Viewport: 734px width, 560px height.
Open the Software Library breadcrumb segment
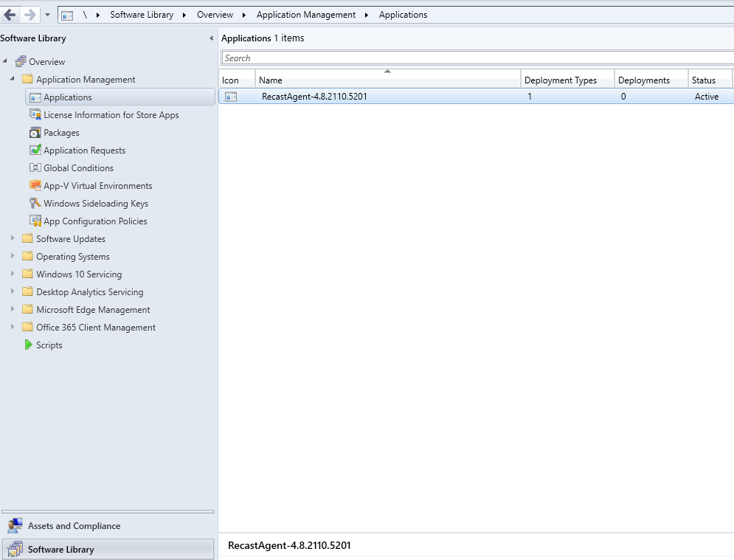[142, 15]
